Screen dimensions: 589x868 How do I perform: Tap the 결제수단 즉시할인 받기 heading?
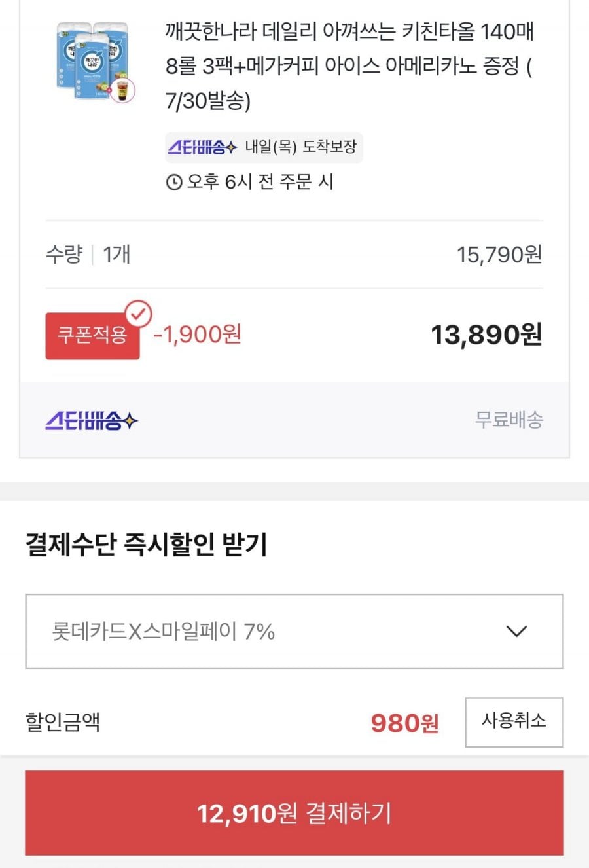[146, 545]
